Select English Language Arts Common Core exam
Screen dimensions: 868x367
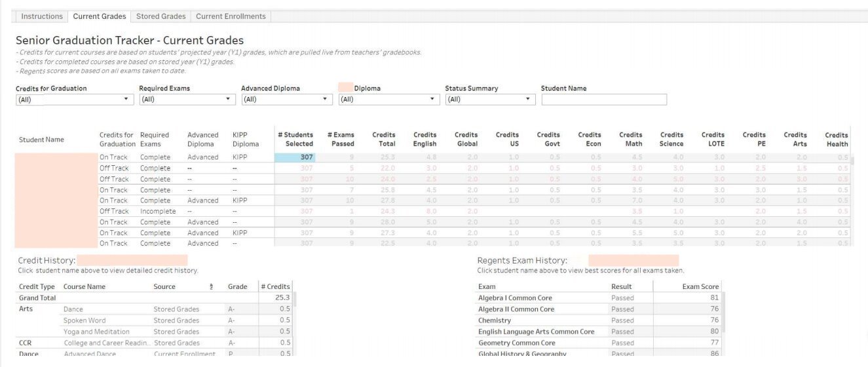tap(537, 332)
